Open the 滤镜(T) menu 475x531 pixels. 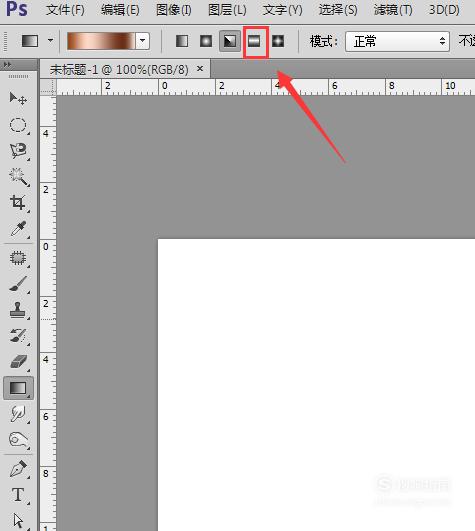coord(393,10)
